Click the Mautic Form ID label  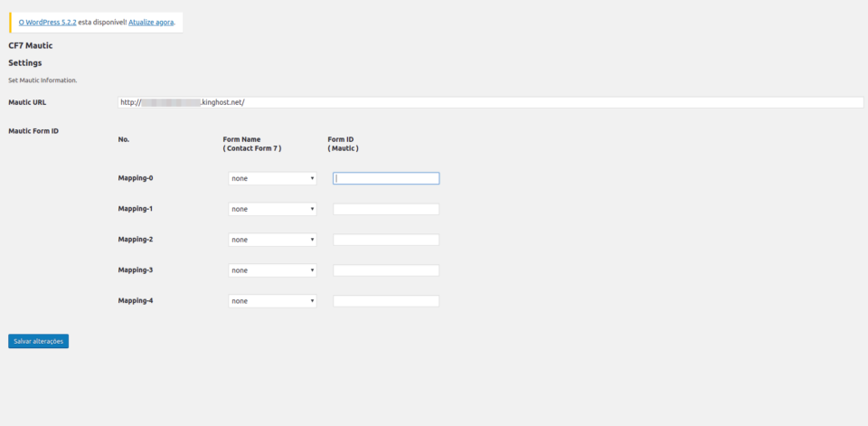coord(33,131)
